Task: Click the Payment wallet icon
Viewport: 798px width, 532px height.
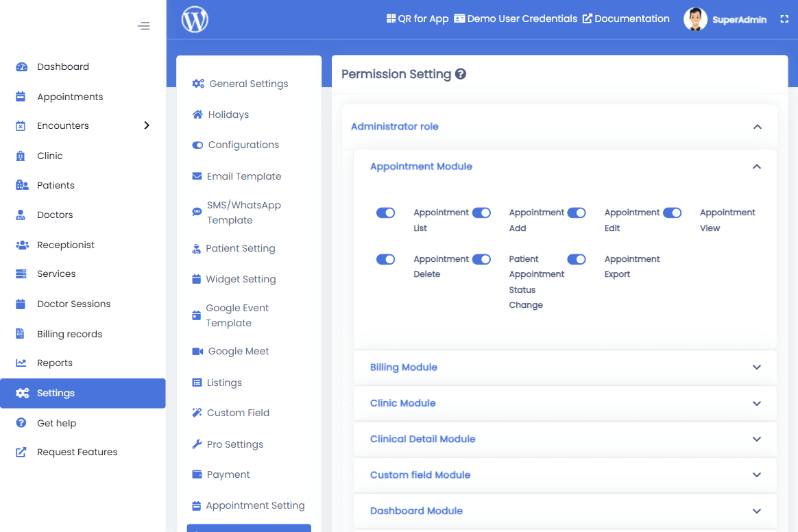Action: point(197,474)
